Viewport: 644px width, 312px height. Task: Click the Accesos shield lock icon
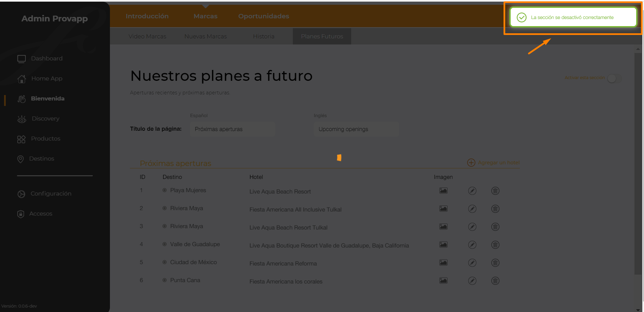[20, 214]
